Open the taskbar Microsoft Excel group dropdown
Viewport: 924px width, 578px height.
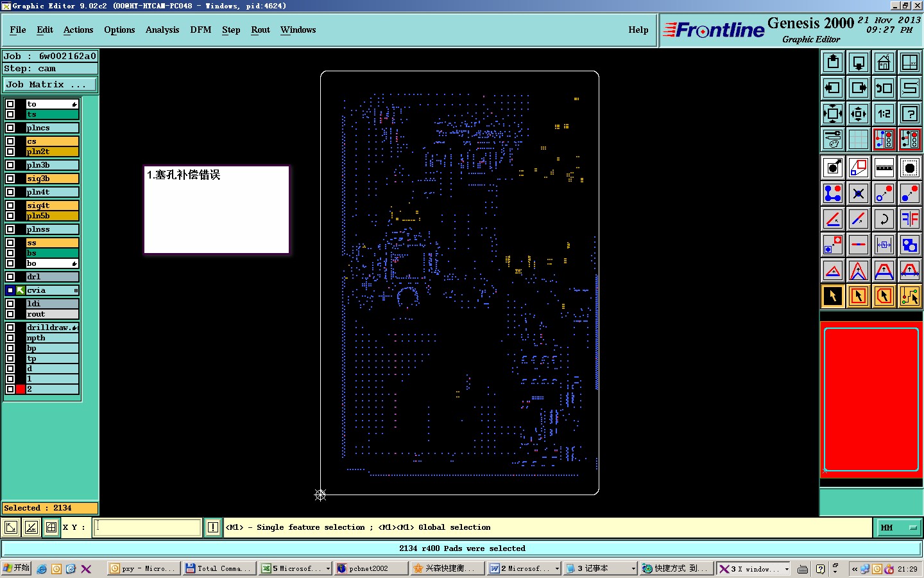pos(328,568)
